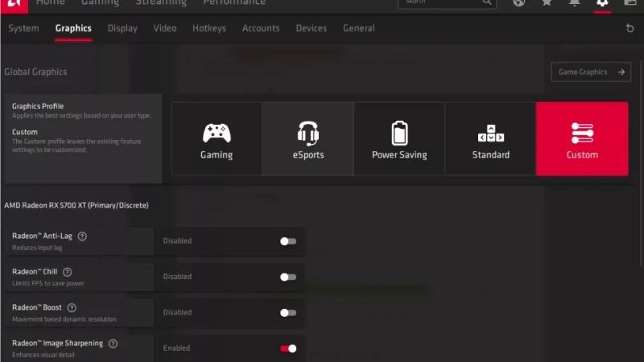The image size is (644, 362).
Task: Select the Power Saving profile tile
Action: 399,138
